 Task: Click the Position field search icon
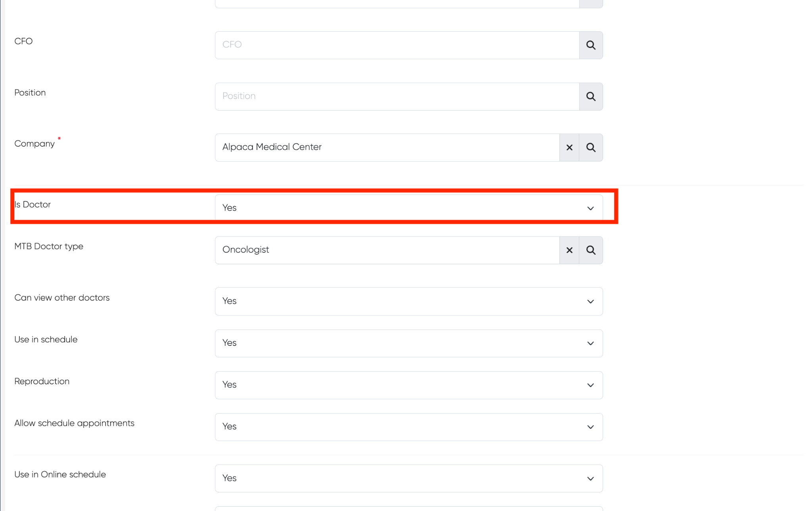click(591, 96)
